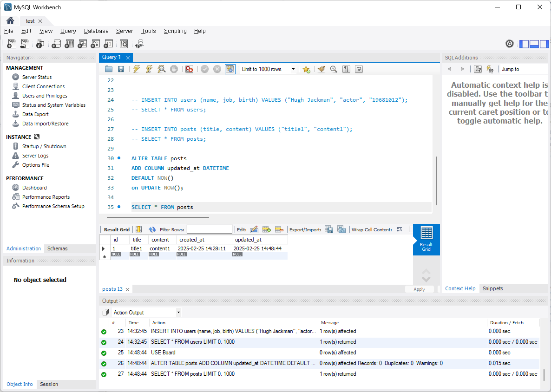Open the Scripting menu

175,31
